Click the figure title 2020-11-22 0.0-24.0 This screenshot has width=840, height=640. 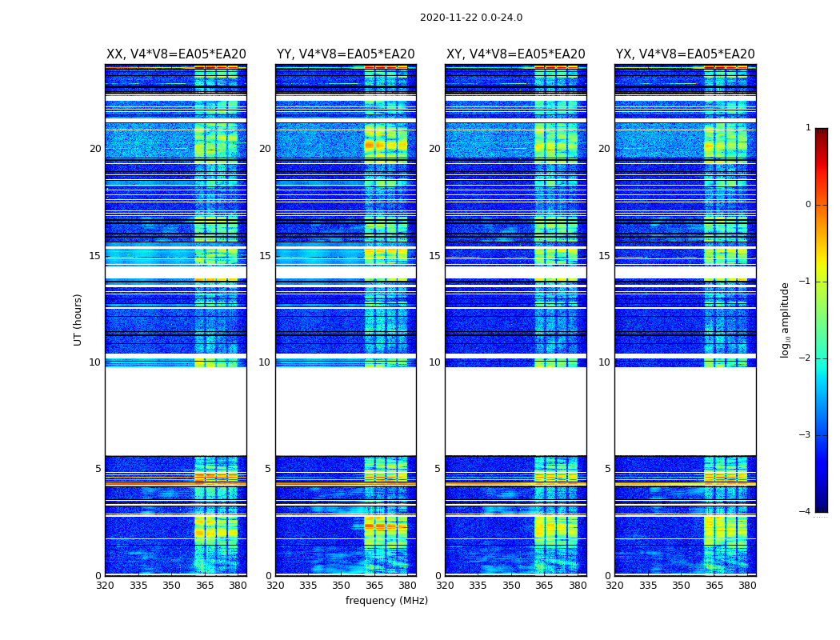pyautogui.click(x=471, y=18)
